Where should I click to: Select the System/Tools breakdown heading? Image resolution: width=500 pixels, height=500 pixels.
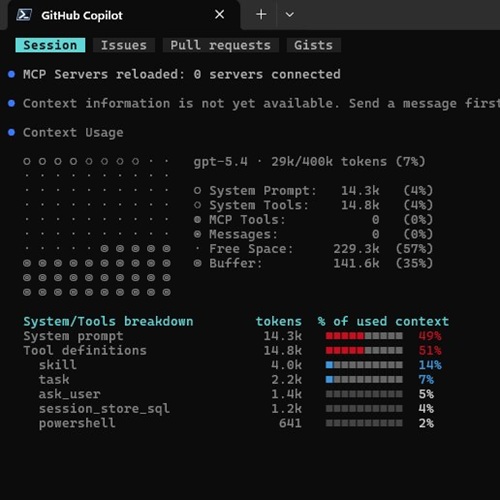point(108,321)
